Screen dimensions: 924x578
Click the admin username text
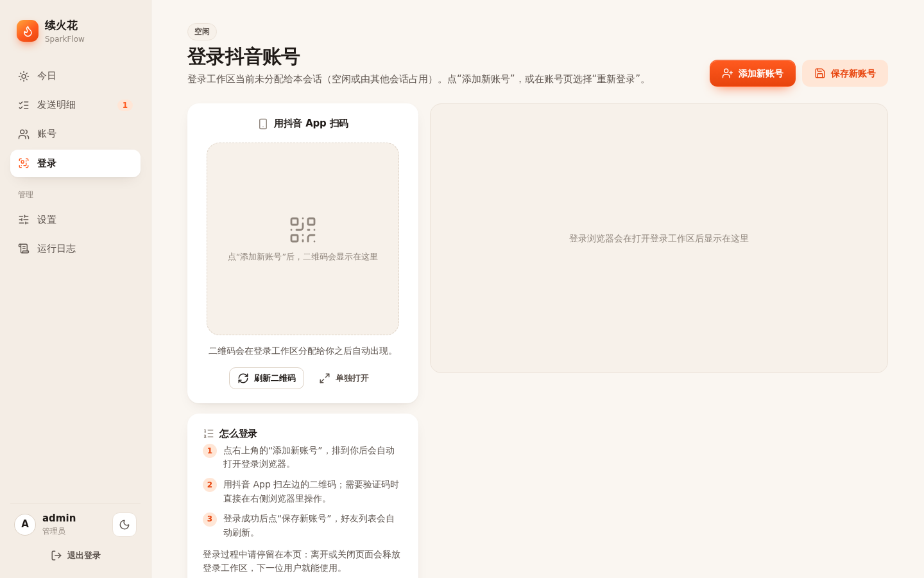pyautogui.click(x=59, y=518)
